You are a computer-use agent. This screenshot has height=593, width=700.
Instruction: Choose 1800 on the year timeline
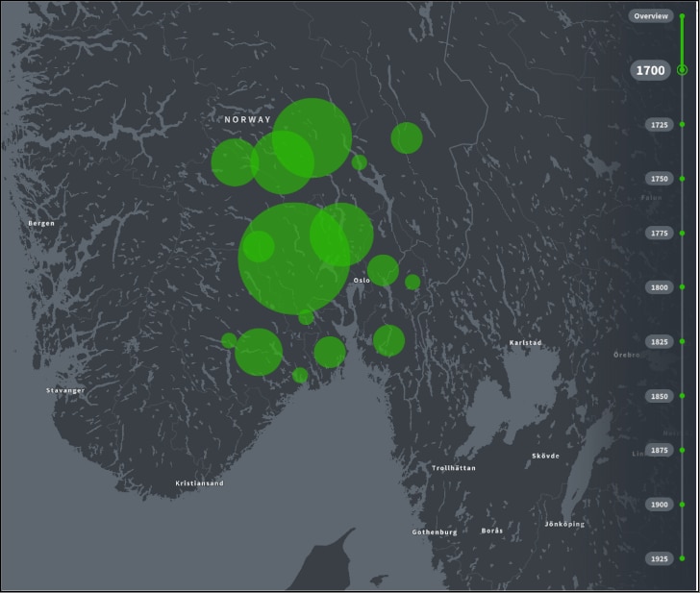point(659,287)
